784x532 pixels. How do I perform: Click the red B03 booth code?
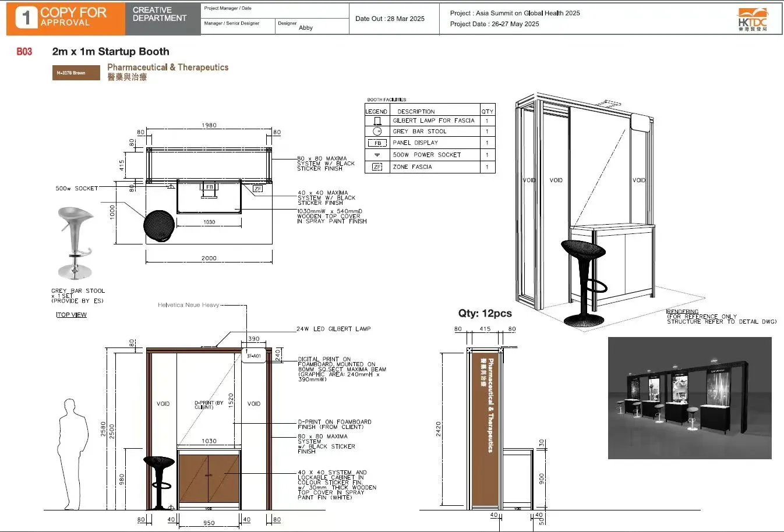coord(24,52)
